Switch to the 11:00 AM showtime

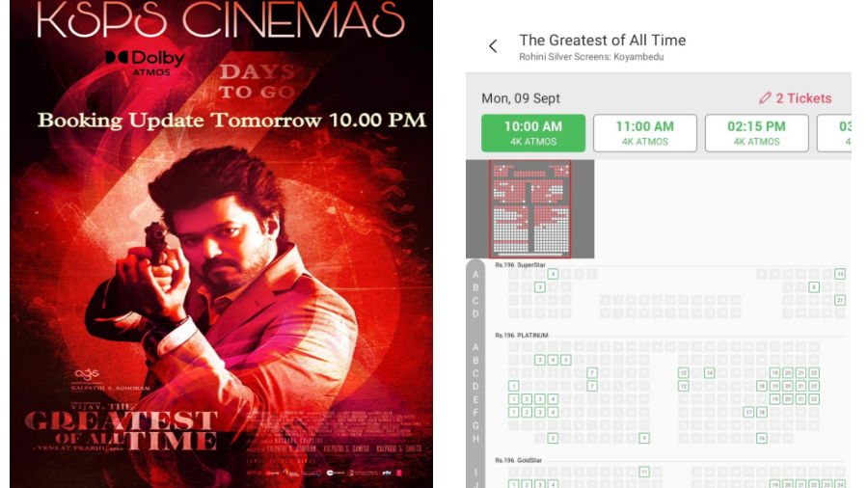pos(645,133)
